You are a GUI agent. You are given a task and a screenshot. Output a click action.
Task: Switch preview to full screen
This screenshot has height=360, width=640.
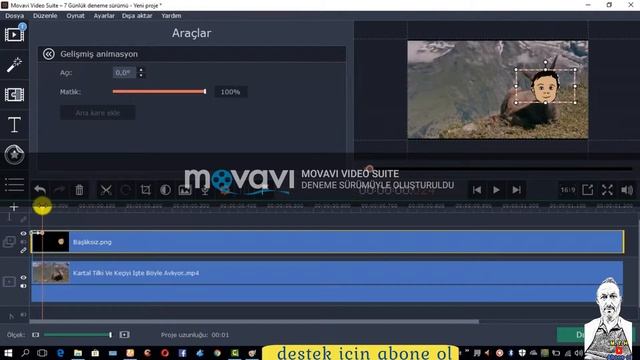[607, 190]
